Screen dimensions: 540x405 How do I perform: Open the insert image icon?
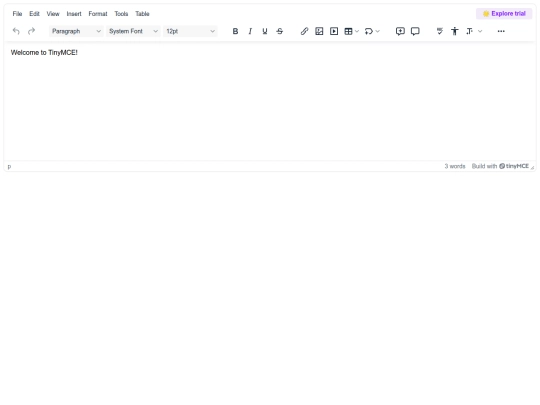pos(319,31)
